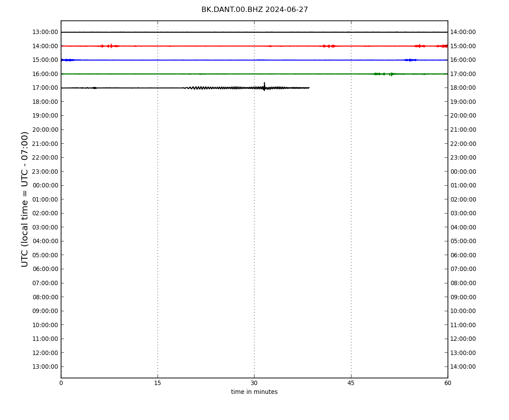Click x-axis tick label 0
Screen dimensions: 509x420
[61, 383]
